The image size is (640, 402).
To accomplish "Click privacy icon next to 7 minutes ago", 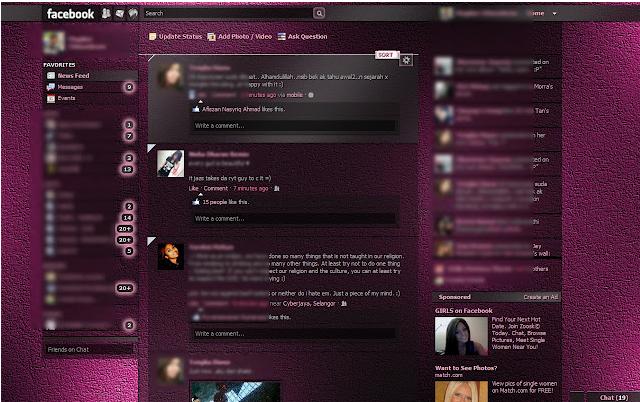I will tap(277, 189).
